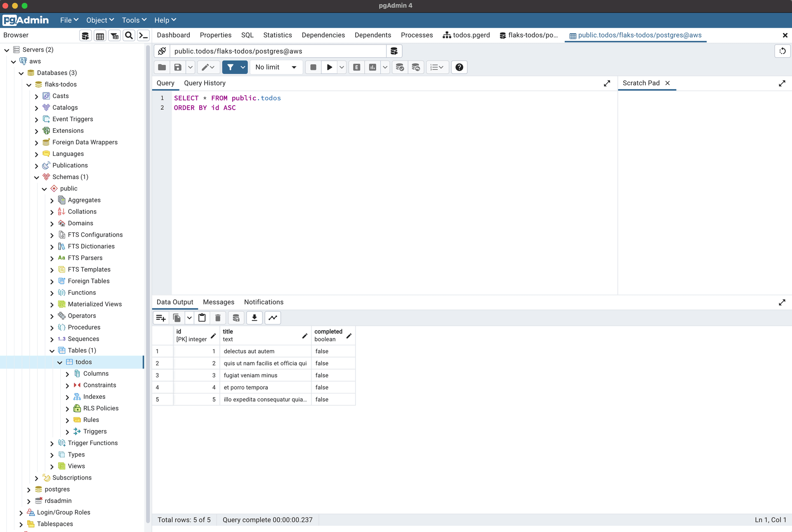Image resolution: width=792 pixels, height=532 pixels.
Task: Download the query results as CSV
Action: tap(254, 318)
